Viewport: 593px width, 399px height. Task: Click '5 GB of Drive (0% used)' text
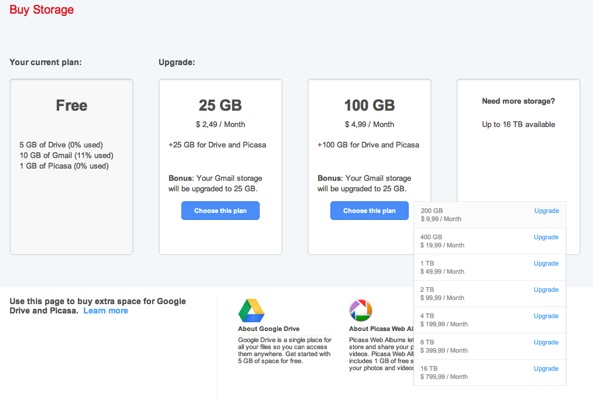click(x=61, y=145)
